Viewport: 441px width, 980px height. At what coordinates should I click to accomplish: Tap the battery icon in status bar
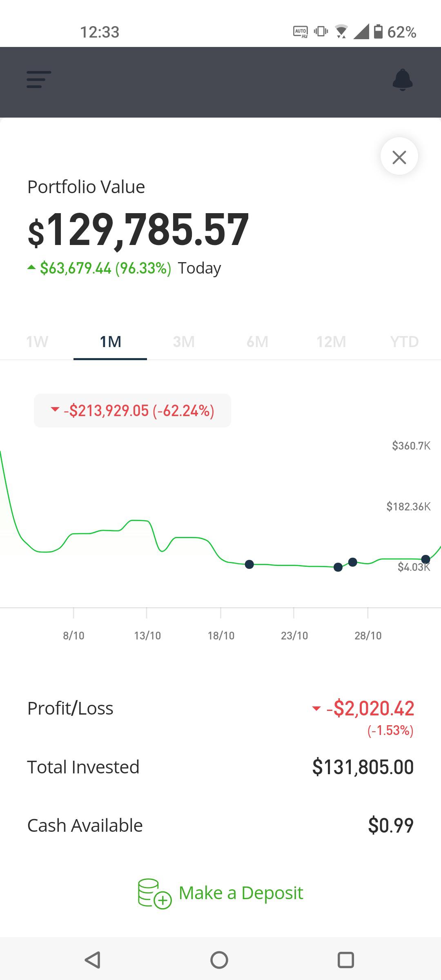tap(379, 32)
